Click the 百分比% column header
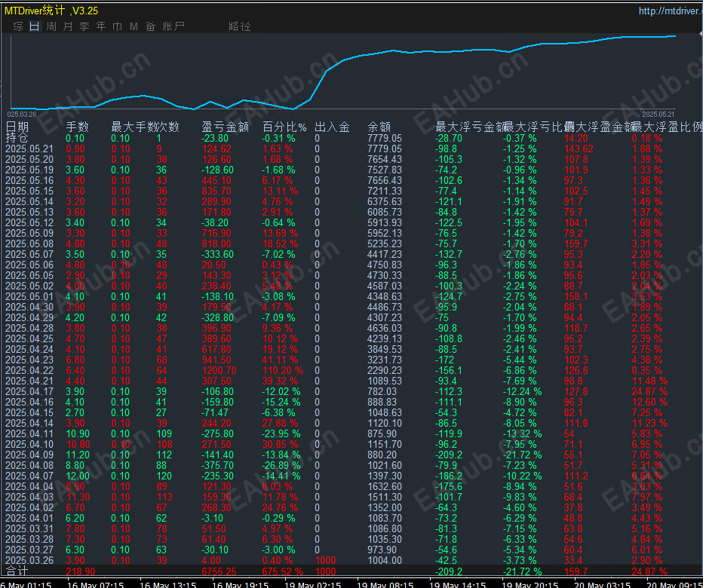The height and width of the screenshot is (588, 703). pos(284,127)
